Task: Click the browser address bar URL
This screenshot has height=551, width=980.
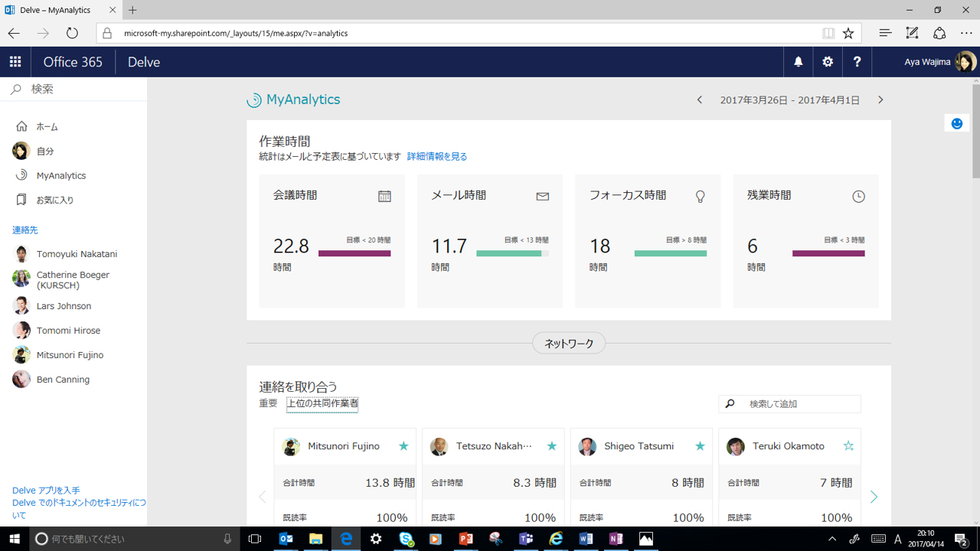Action: [x=236, y=34]
